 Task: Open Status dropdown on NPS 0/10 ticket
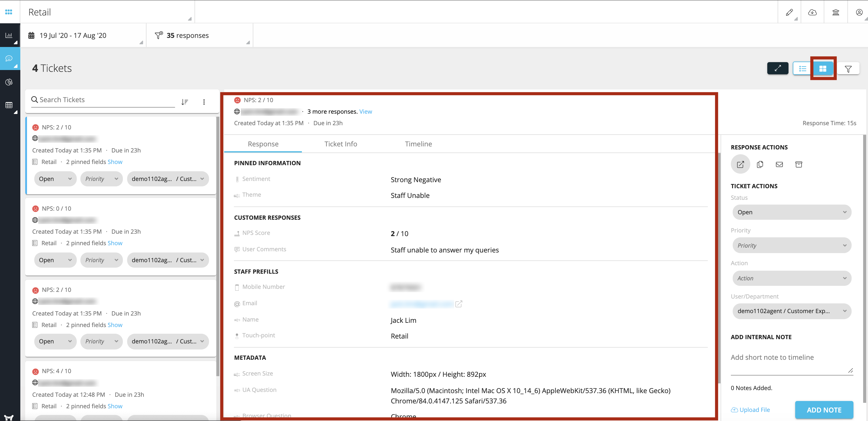(x=55, y=260)
